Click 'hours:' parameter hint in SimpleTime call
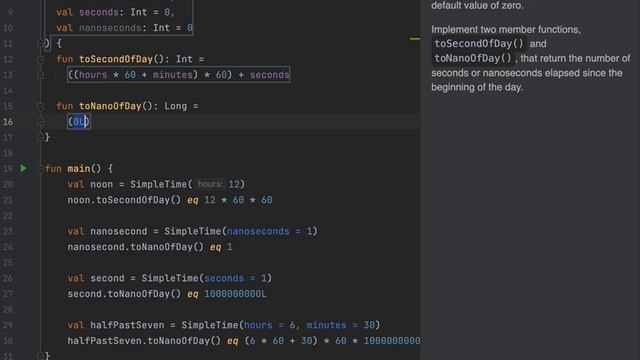This screenshot has width=640, height=360. click(210, 184)
